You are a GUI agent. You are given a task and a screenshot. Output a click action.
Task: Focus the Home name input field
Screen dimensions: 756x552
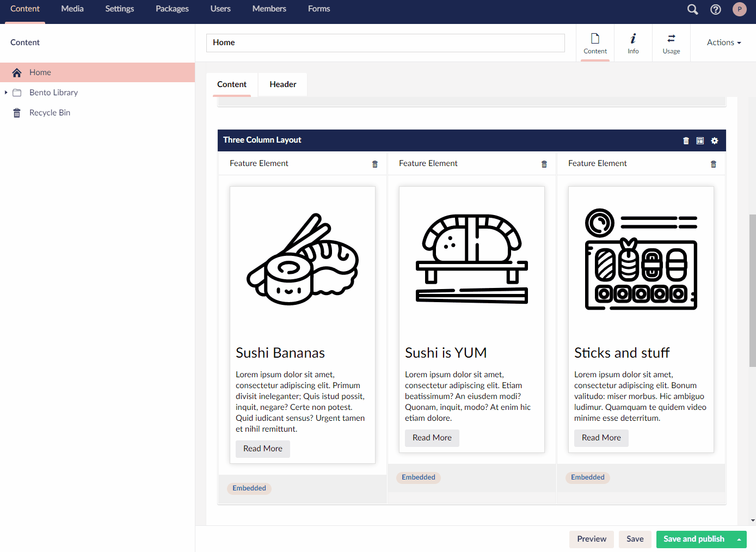point(385,43)
